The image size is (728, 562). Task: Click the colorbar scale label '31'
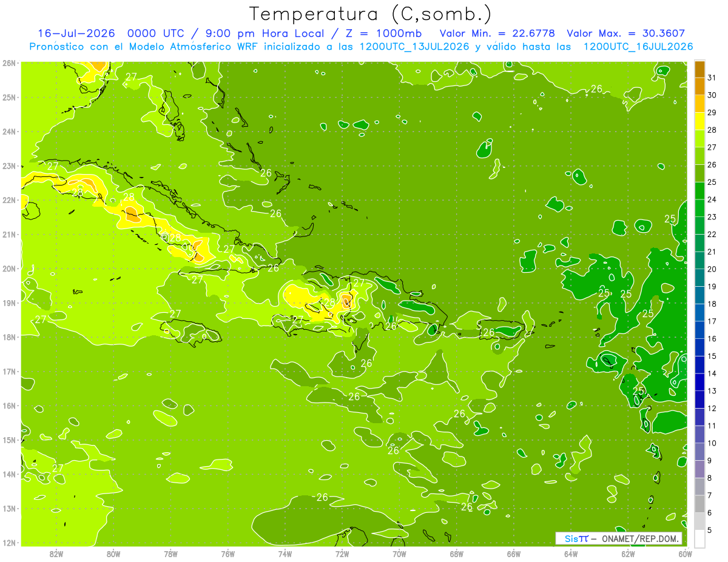[x=712, y=78]
